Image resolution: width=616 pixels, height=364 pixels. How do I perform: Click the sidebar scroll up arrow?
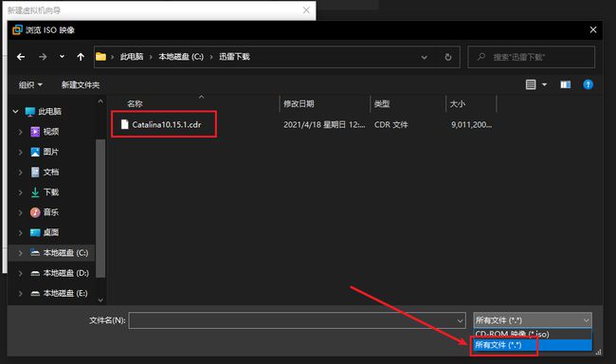click(100, 101)
